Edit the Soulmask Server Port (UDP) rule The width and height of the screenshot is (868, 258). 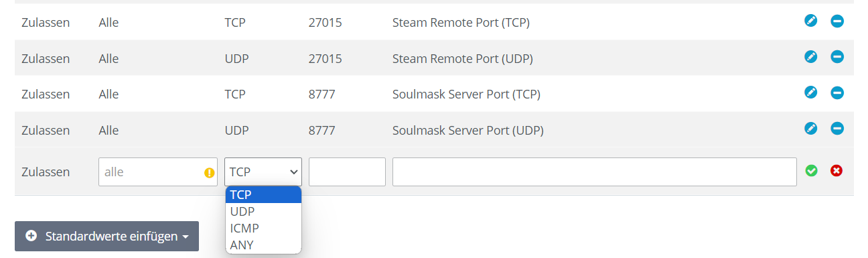(x=811, y=128)
